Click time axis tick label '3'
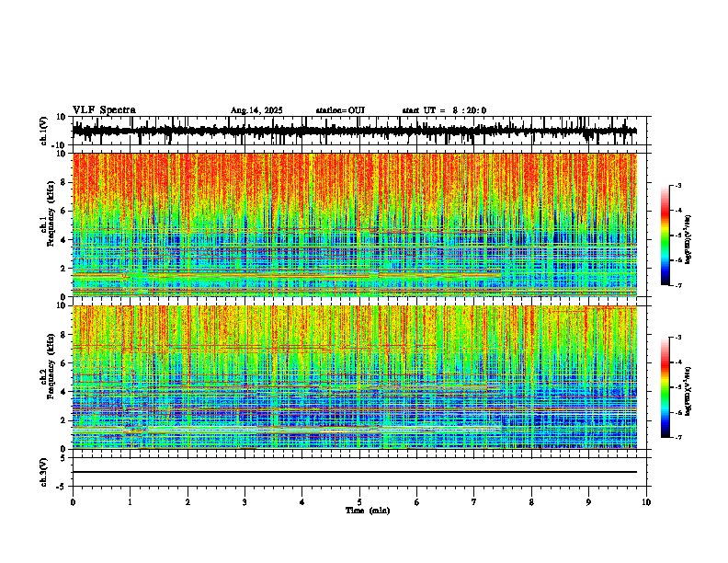 pos(245,502)
